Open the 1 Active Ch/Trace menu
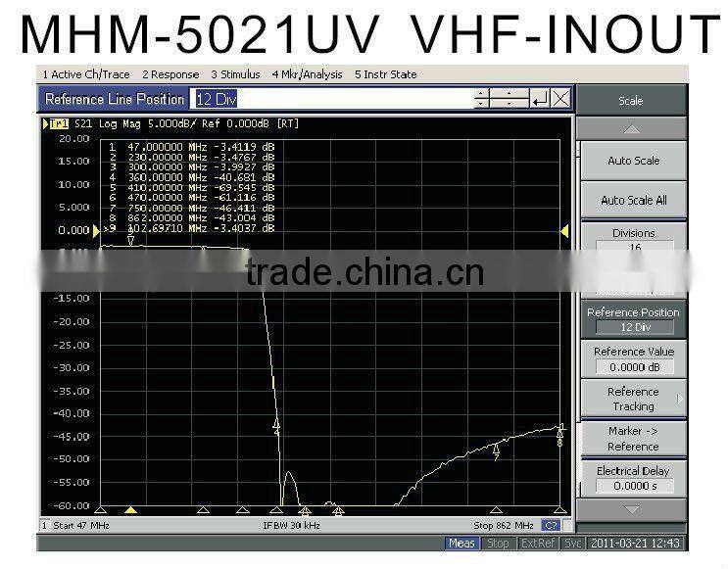Screen dimensions: 728x569 [86, 74]
